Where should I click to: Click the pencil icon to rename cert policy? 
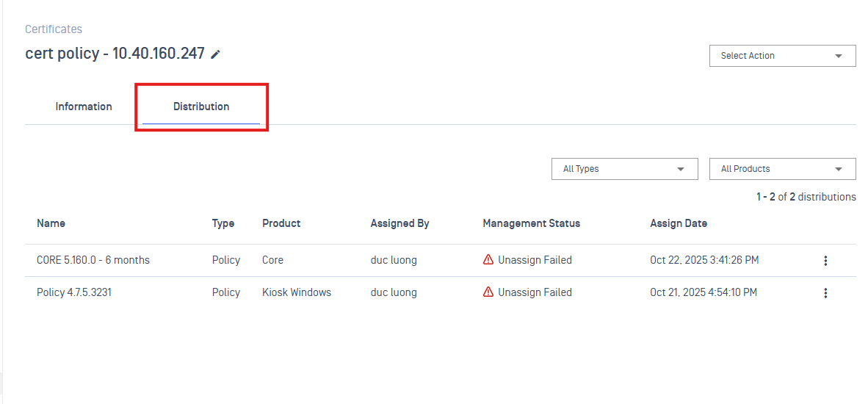tap(215, 54)
